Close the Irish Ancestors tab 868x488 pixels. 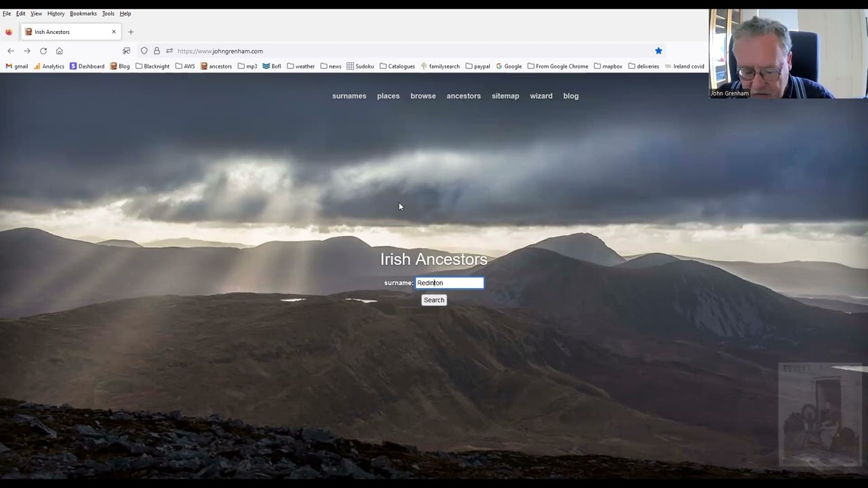(114, 32)
